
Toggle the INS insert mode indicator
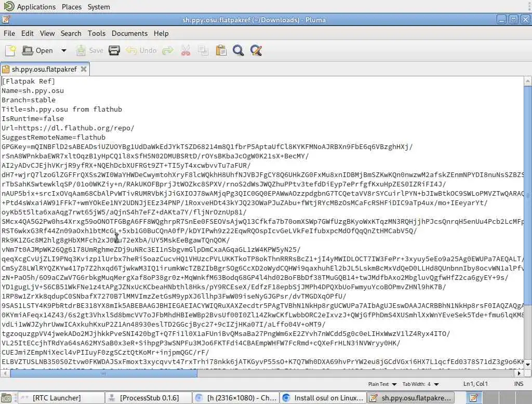(x=518, y=384)
